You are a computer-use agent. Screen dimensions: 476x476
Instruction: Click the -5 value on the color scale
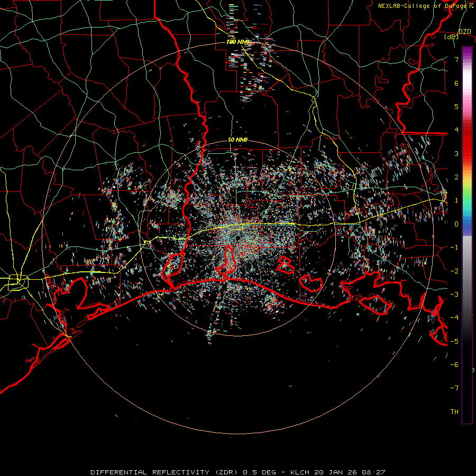point(454,342)
